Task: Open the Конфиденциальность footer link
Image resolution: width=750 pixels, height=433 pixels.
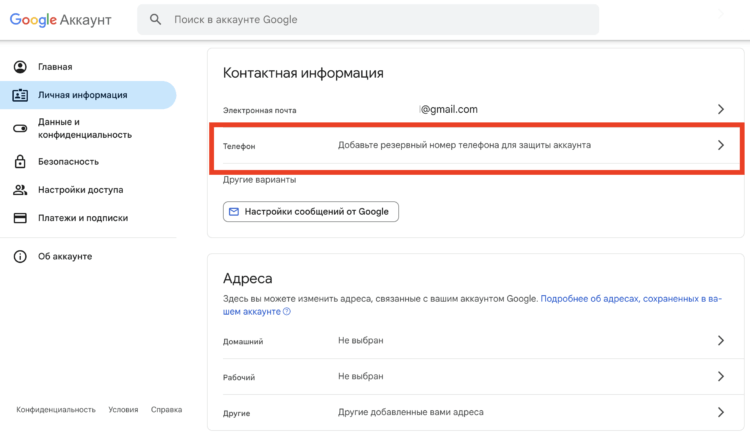Action: coord(56,410)
